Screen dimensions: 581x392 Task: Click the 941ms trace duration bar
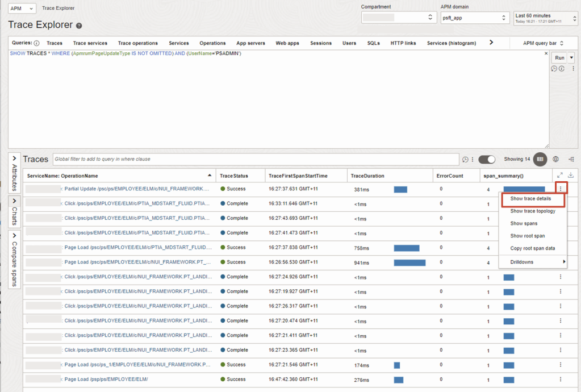[x=409, y=262]
